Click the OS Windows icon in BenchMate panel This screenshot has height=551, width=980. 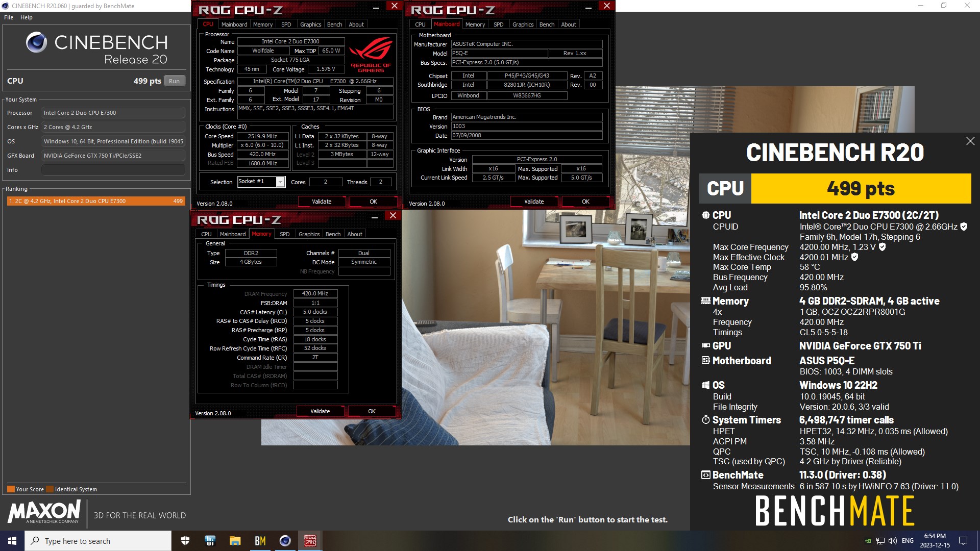pos(705,385)
